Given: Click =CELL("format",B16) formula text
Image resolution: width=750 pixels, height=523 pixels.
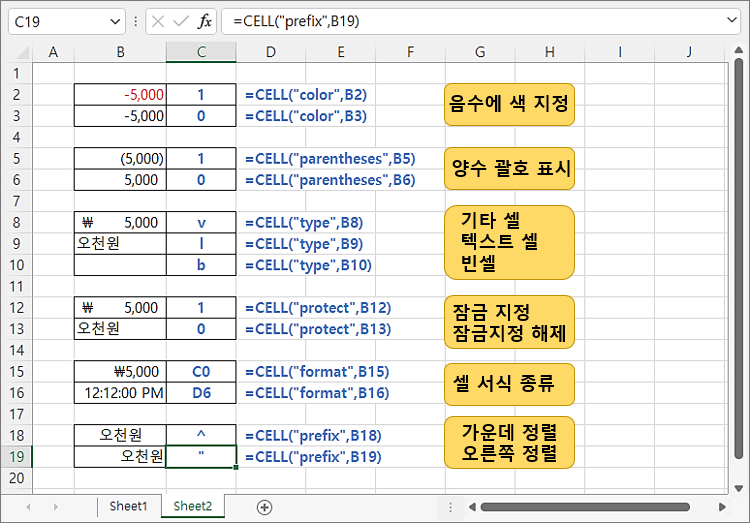Looking at the screenshot, I should (x=317, y=393).
